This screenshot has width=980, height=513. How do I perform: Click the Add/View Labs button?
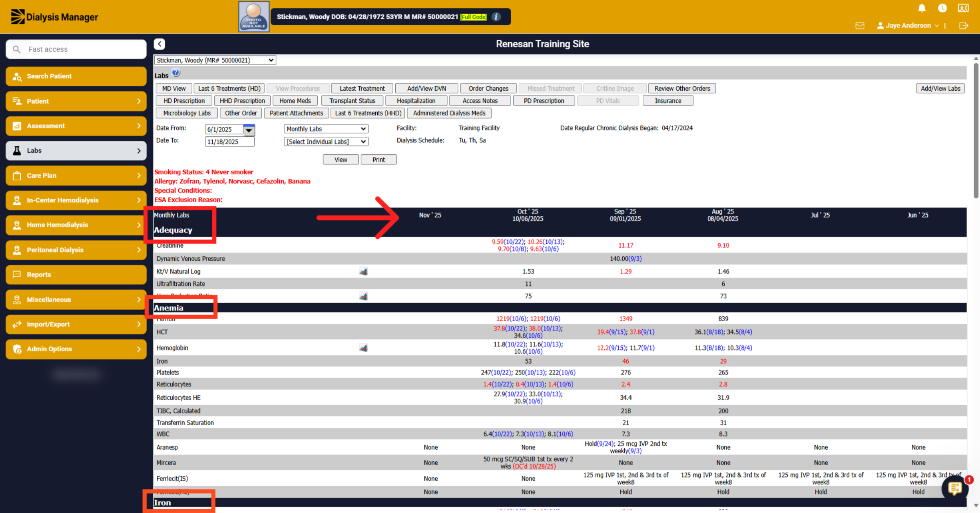(940, 89)
